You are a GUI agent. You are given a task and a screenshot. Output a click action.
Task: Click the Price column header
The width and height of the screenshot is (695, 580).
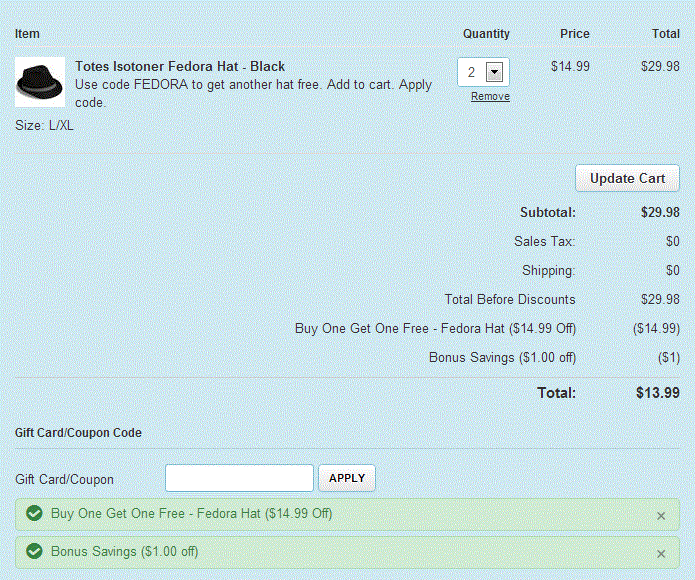click(x=574, y=34)
